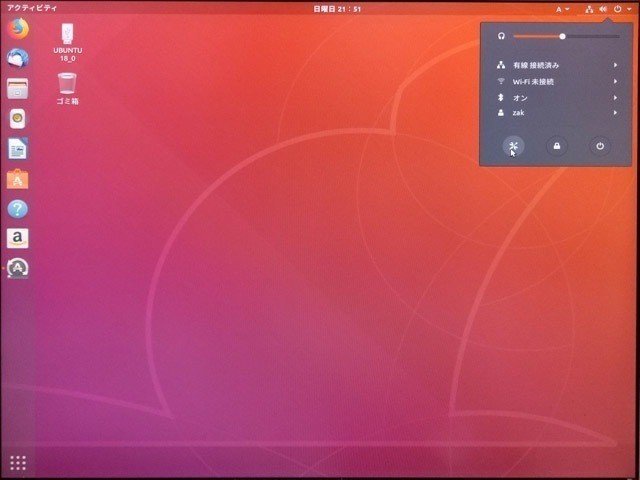
Task: Launch Thunderbird mail from the dock
Action: tap(18, 58)
